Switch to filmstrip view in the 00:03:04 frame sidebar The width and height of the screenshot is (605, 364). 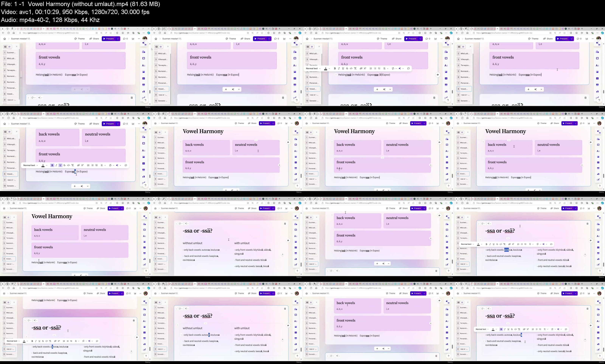tap(156, 132)
